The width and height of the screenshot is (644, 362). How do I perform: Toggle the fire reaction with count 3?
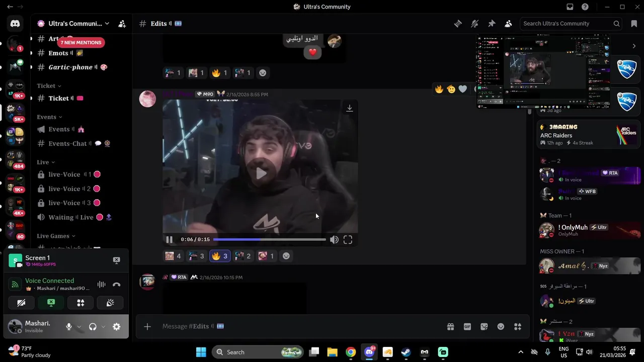coord(219,256)
